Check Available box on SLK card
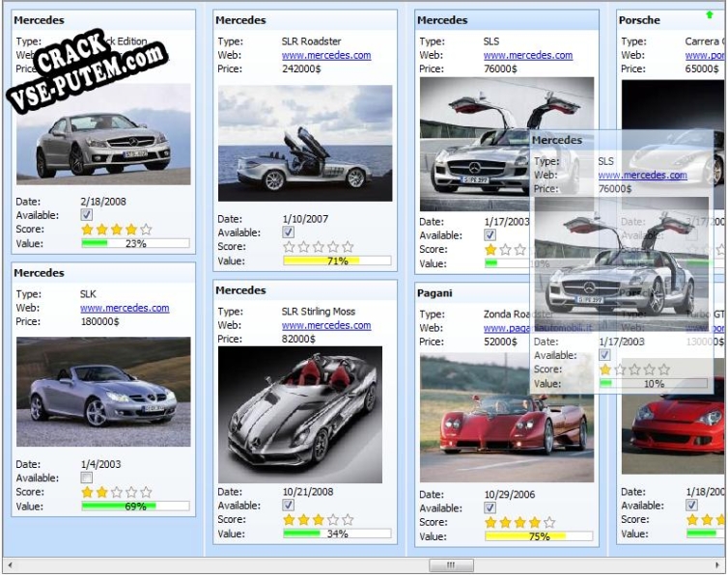Image resolution: width=728 pixels, height=575 pixels. [86, 478]
